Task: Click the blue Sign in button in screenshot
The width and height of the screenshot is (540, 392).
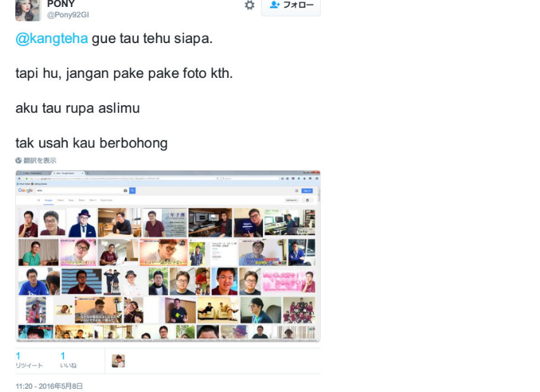Action: coord(307,191)
